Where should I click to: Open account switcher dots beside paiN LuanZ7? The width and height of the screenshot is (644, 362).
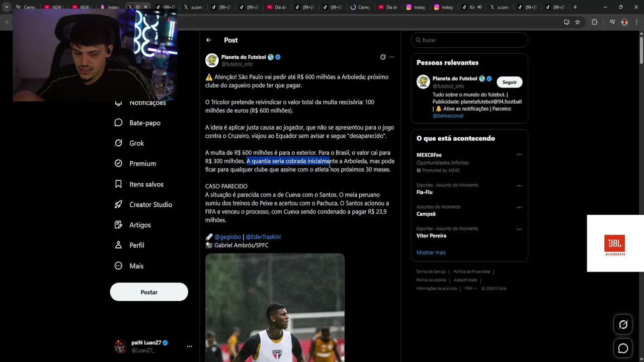(190, 346)
